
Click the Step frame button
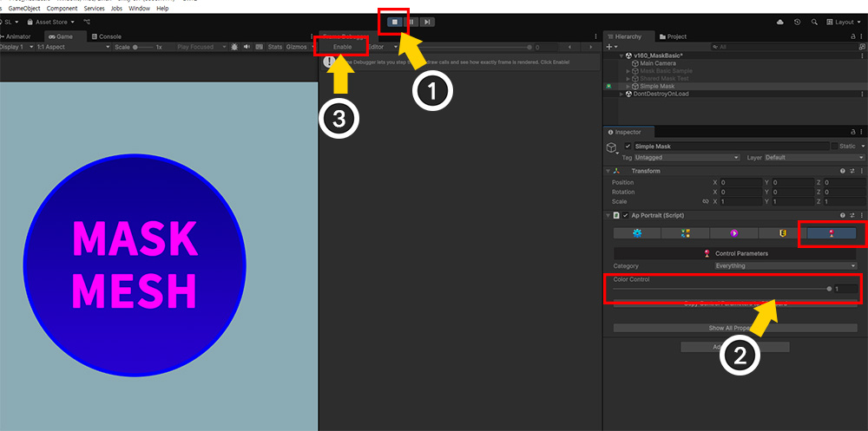[427, 23]
